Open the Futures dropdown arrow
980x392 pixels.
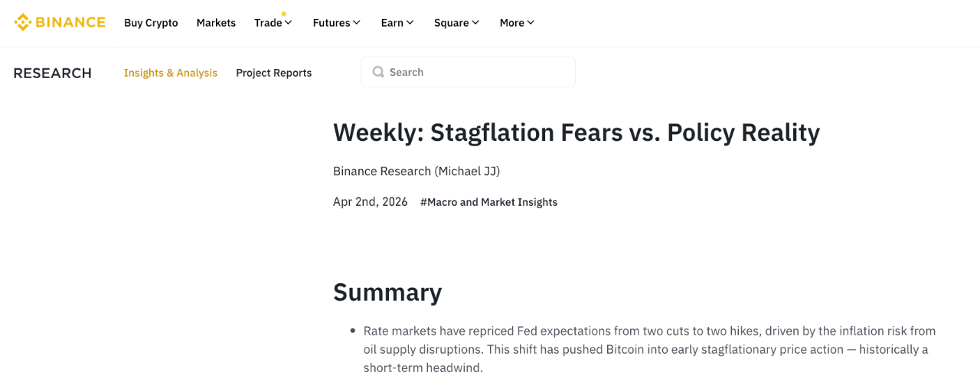[357, 23]
